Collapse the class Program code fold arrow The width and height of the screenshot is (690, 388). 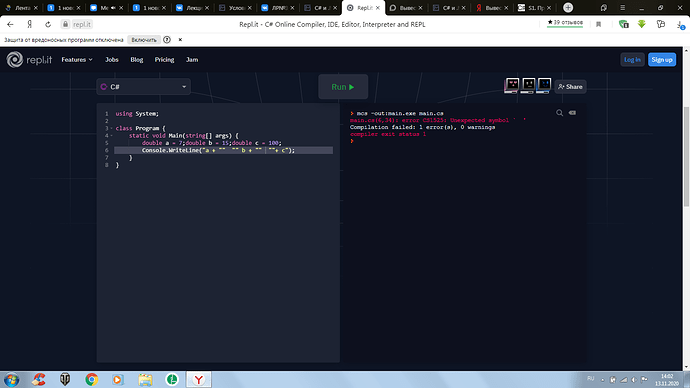pyautogui.click(x=112, y=128)
